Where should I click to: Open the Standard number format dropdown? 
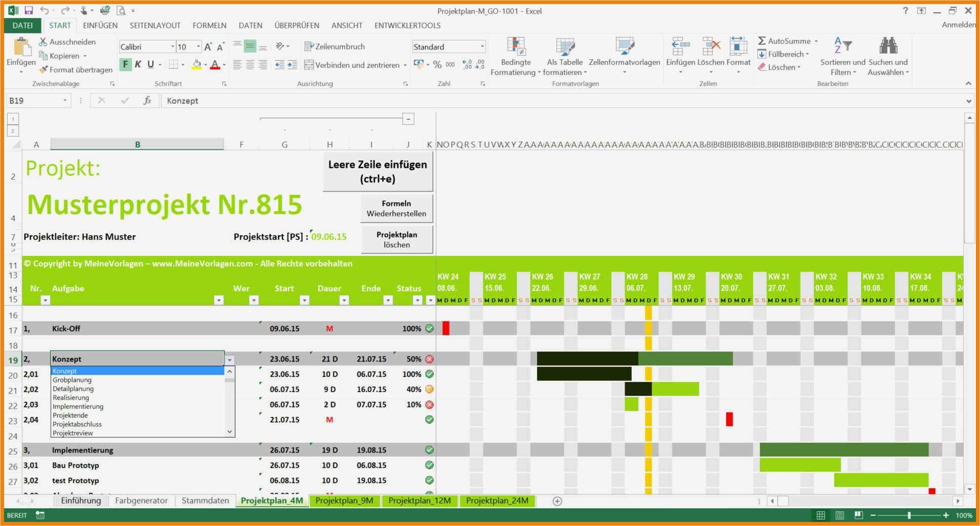[482, 47]
